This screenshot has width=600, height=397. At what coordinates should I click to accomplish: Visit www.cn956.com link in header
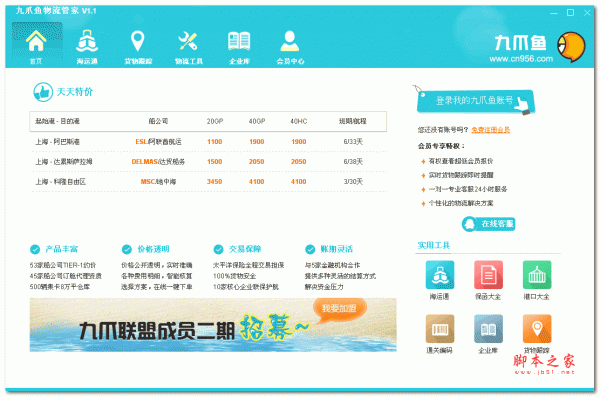(521, 59)
